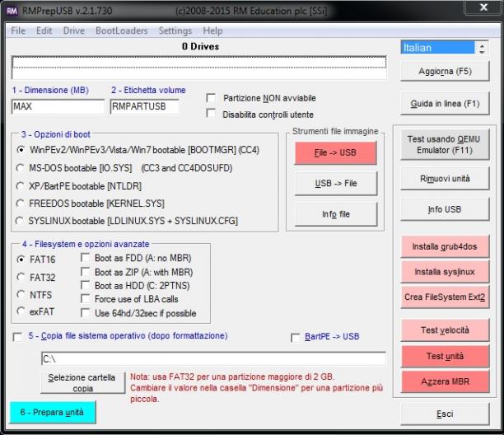Open the BootLoaders menu
Image resolution: width=504 pixels, height=435 pixels.
122,30
